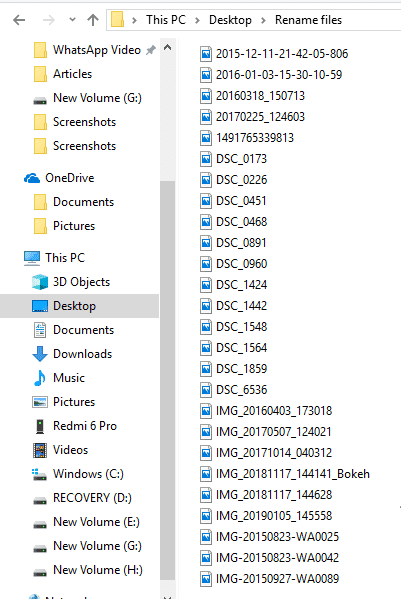The height and width of the screenshot is (599, 401).
Task: Click scroll up arrow of navigation pane
Action: pos(167,47)
